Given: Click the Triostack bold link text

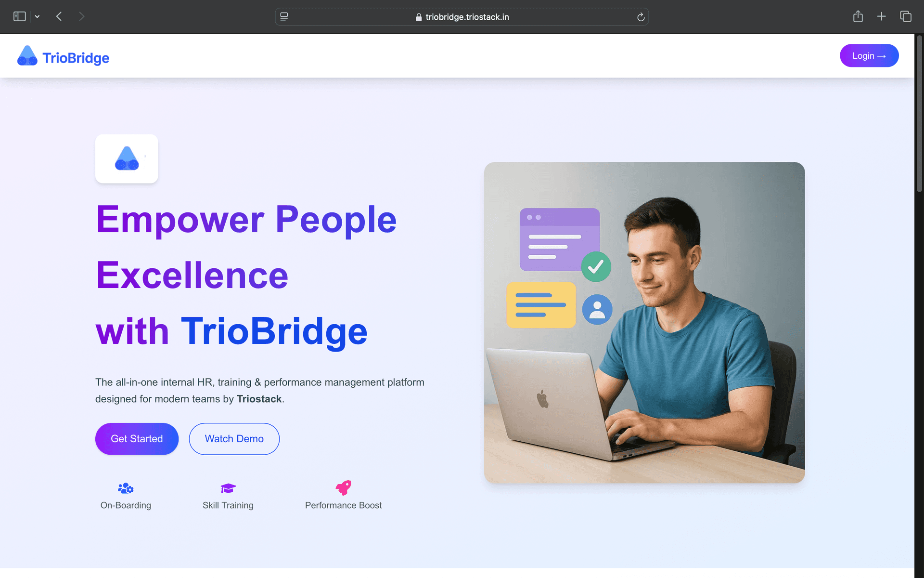Looking at the screenshot, I should click(x=259, y=399).
